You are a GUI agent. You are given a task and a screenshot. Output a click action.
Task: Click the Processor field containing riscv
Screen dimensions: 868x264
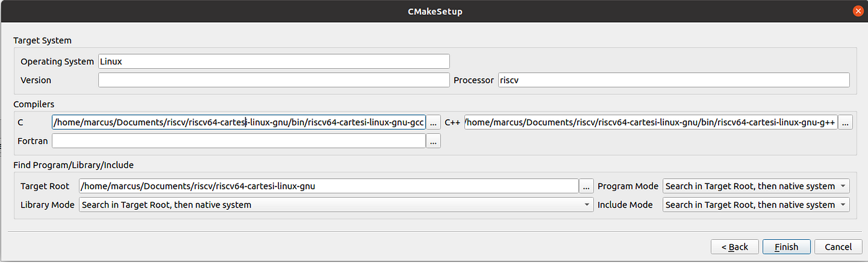tap(674, 80)
